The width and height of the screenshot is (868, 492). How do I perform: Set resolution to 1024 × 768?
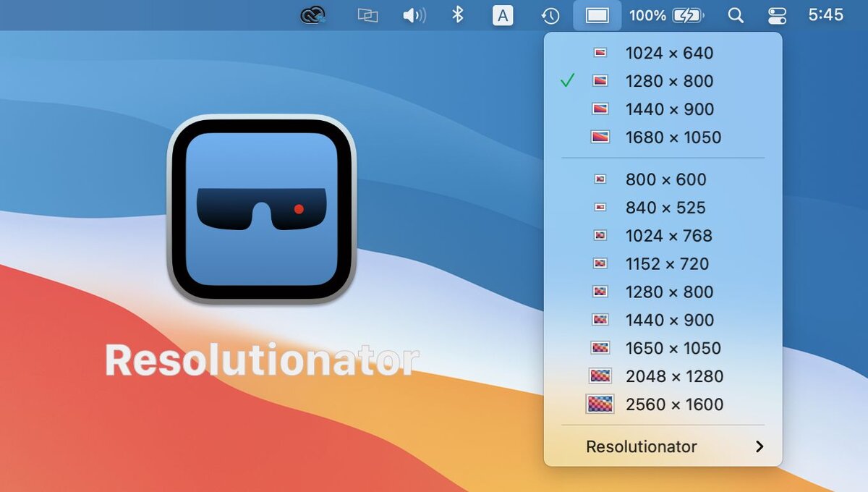click(x=663, y=236)
